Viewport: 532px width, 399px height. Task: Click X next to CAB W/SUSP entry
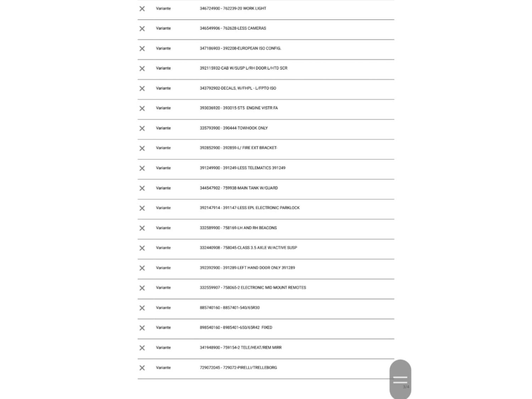[142, 68]
